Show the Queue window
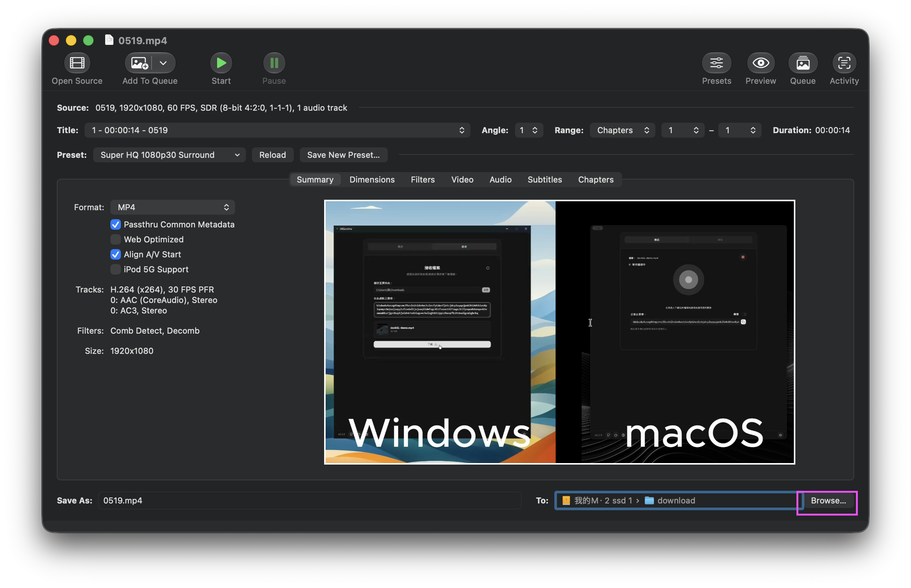The image size is (911, 588). click(802, 62)
